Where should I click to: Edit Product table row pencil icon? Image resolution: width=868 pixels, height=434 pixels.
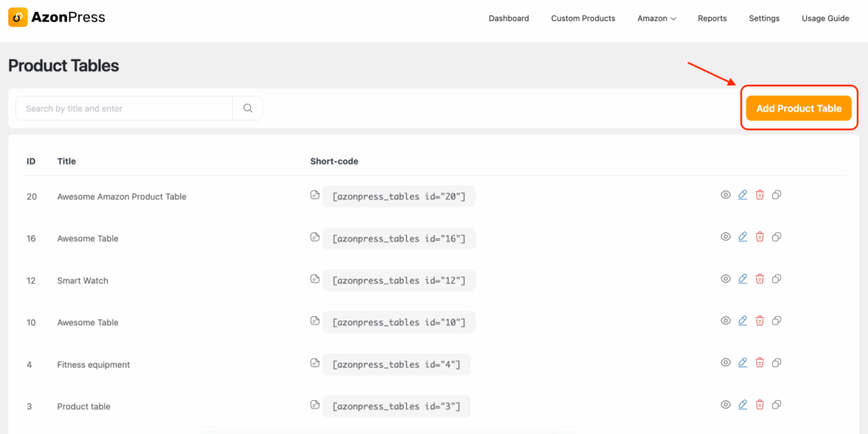click(x=743, y=404)
